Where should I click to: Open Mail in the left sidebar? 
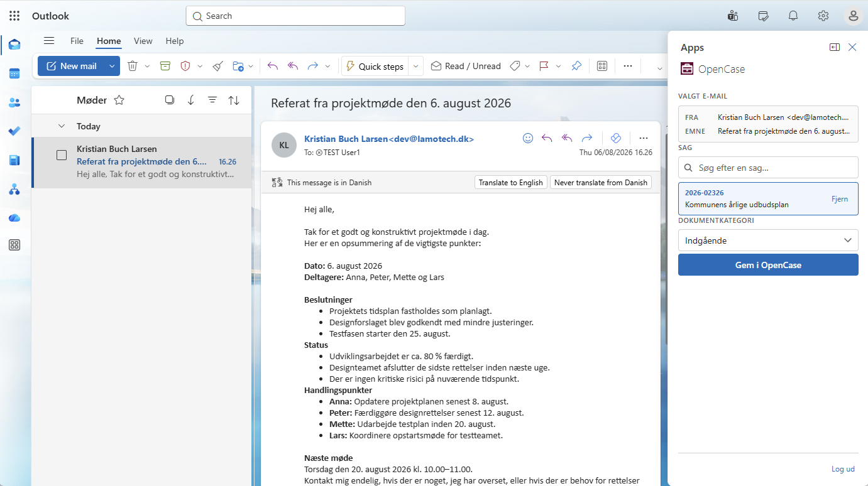pos(14,45)
